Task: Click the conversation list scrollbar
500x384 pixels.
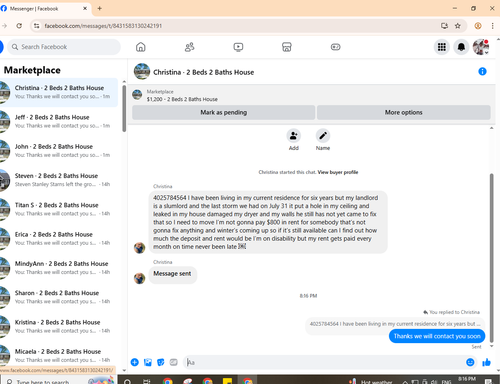Action: 124,108
